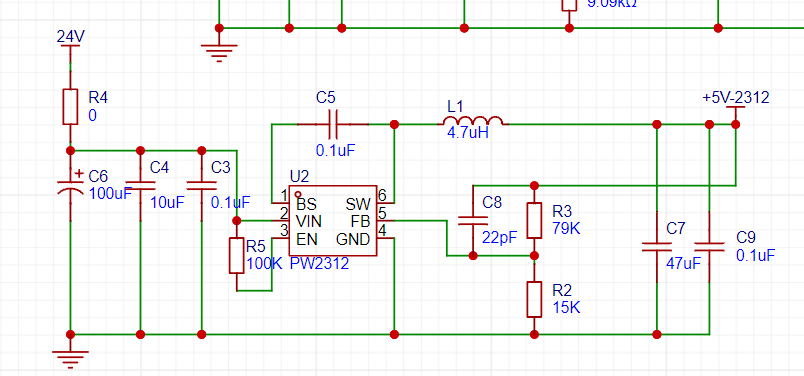The image size is (804, 376).
Task: Select resistor R5 symbol
Action: tap(236, 255)
